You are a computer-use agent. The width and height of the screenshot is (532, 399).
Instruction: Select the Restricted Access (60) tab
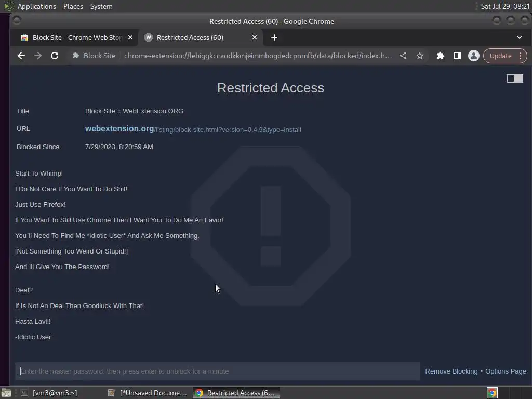pos(200,37)
